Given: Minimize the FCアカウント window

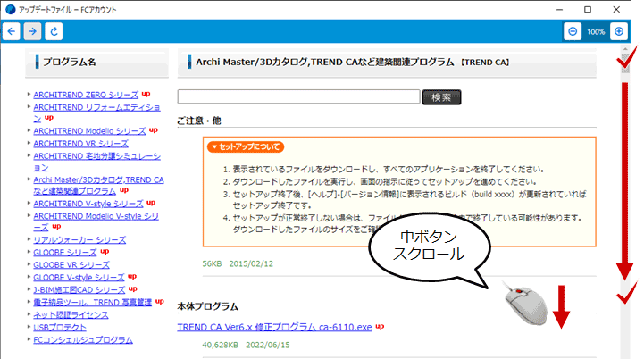Looking at the screenshot, I should click(x=559, y=10).
